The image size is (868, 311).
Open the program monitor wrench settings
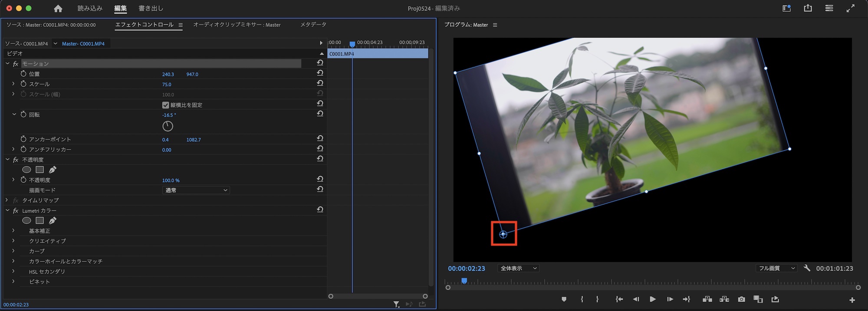807,268
